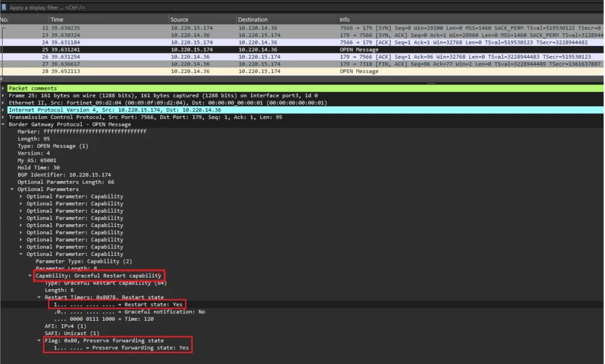This screenshot has height=364, width=605.
Task: Expand the Packet comments node
Action: click(3, 88)
